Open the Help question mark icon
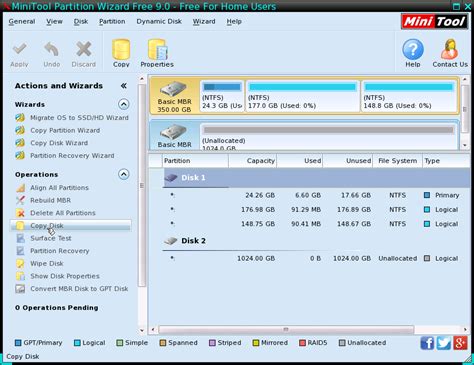The width and height of the screenshot is (474, 365). (x=413, y=49)
